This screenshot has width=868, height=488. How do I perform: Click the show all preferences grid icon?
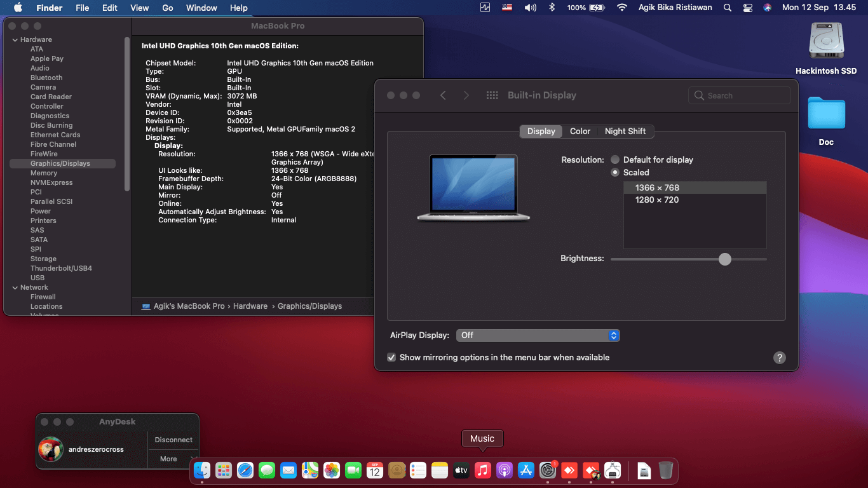tap(492, 95)
